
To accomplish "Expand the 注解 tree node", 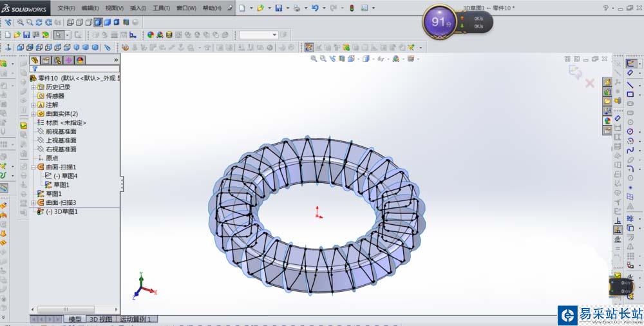I will click(33, 105).
